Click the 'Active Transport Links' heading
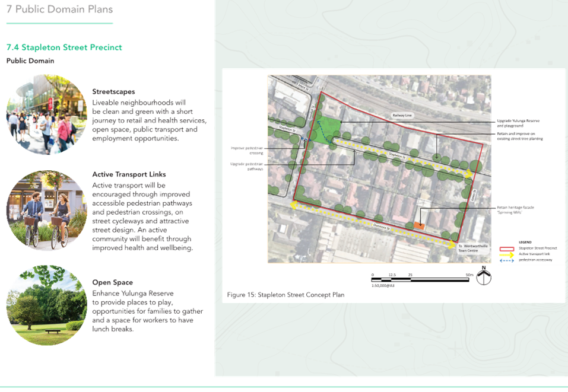This screenshot has height=392, width=568. point(129,174)
